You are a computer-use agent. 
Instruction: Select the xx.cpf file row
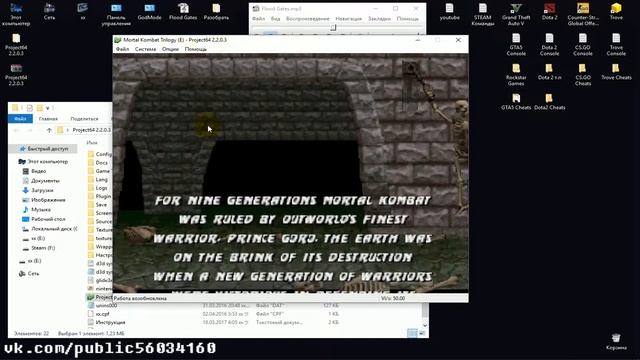click(x=214, y=314)
